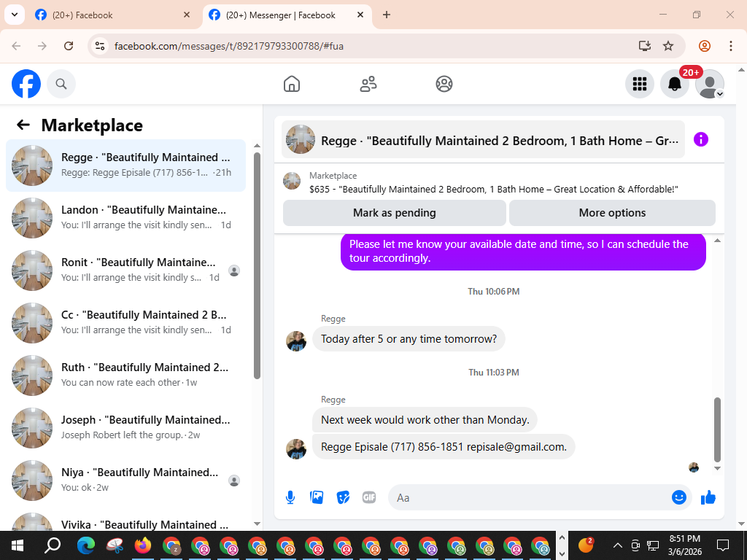Click Regge's avatar beside contact message
The image size is (747, 560).
point(296,449)
